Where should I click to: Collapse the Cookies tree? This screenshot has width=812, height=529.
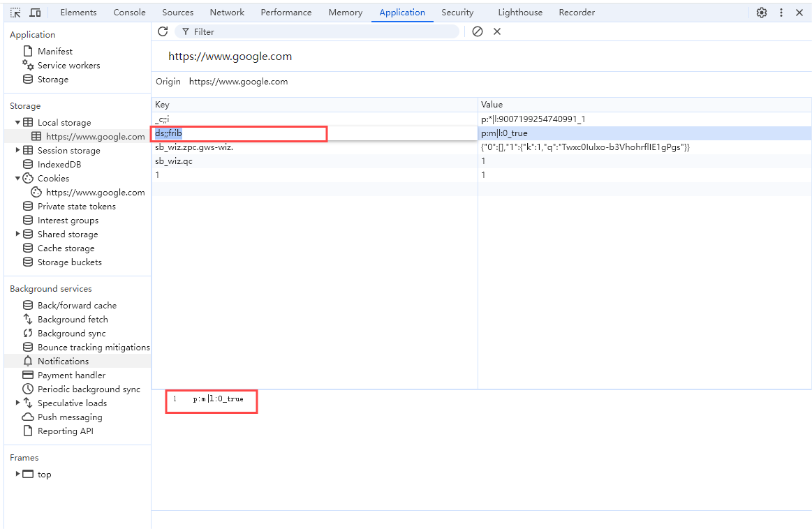coord(17,178)
